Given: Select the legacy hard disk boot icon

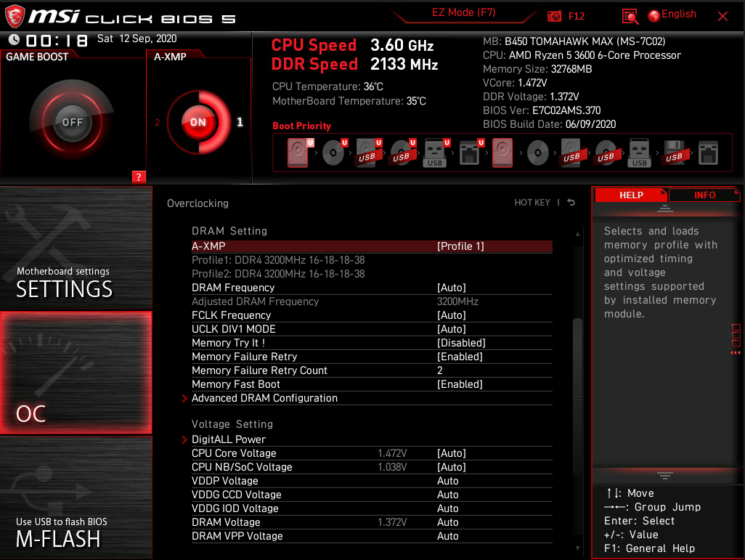Looking at the screenshot, I should 502,153.
